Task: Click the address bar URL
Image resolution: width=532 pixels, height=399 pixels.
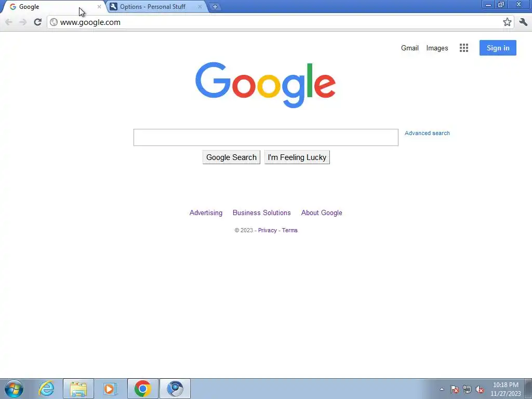Action: (90, 22)
